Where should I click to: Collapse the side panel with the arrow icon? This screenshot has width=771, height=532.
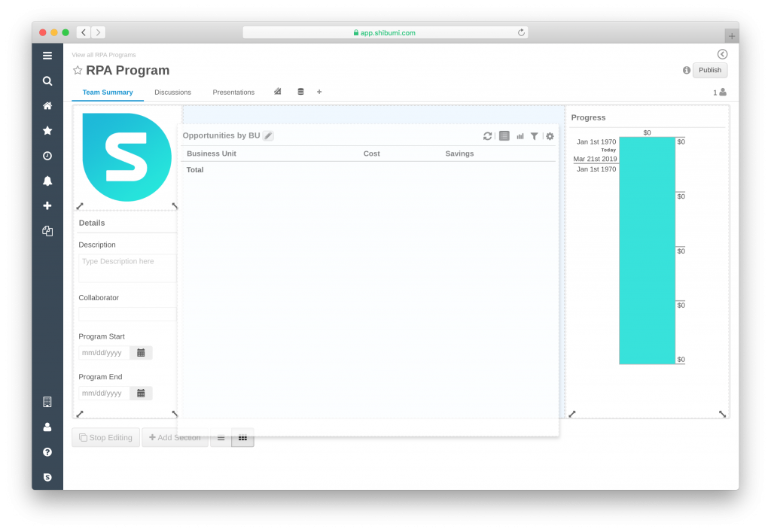(722, 54)
